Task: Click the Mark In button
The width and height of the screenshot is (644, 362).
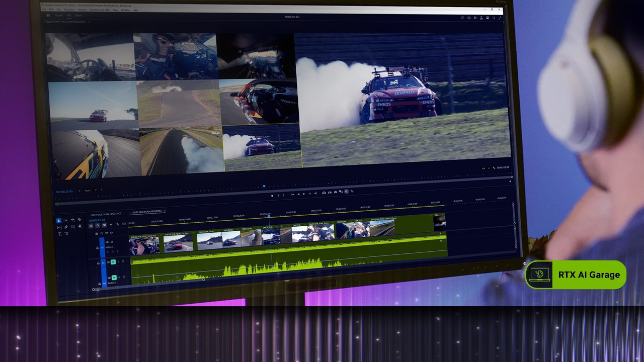Action: [278, 196]
